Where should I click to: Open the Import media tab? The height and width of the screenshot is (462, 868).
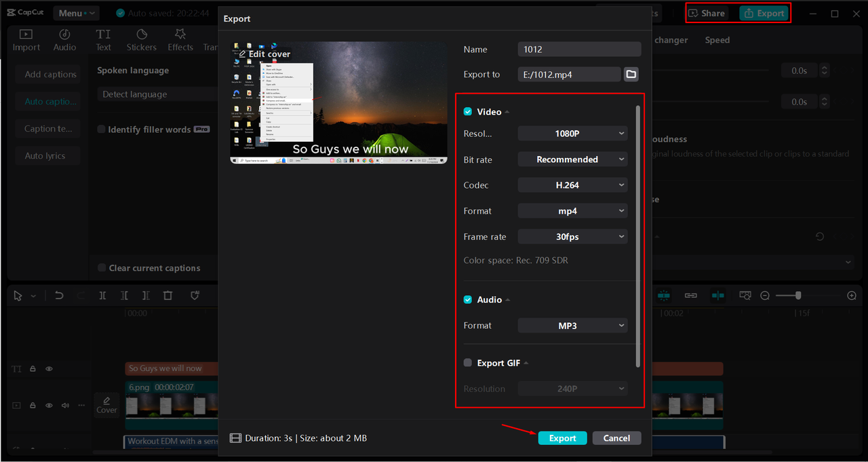click(26, 40)
